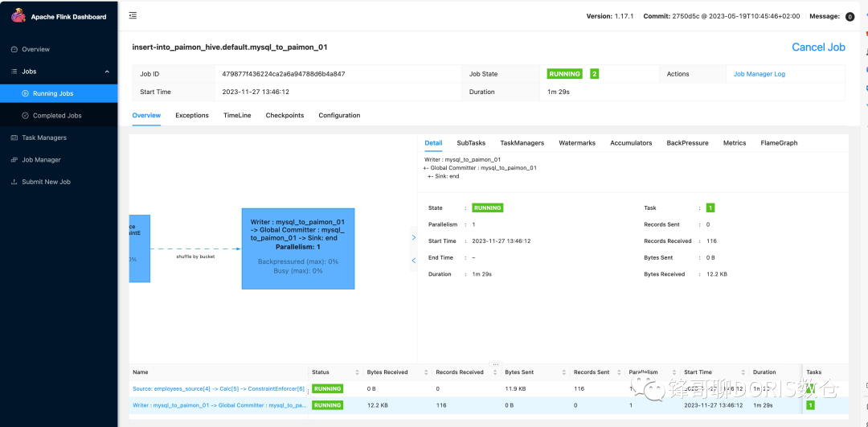Open the TaskManagers detail tab
This screenshot has height=427, width=868.
[x=522, y=143]
